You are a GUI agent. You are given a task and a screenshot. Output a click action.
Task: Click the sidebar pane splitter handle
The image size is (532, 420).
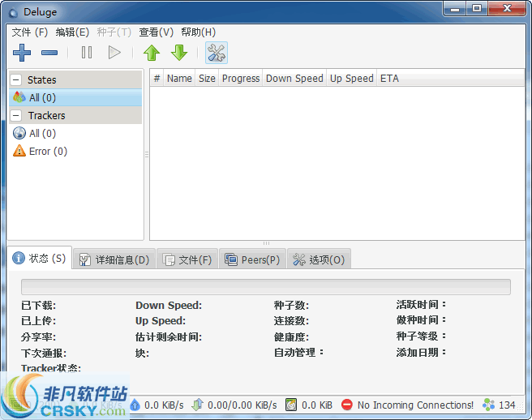[147, 154]
